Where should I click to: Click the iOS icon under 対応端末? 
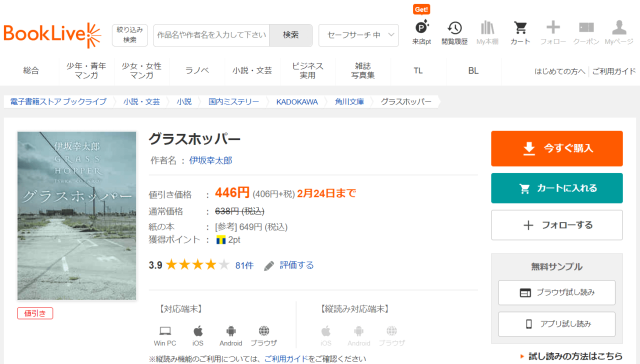pyautogui.click(x=198, y=331)
